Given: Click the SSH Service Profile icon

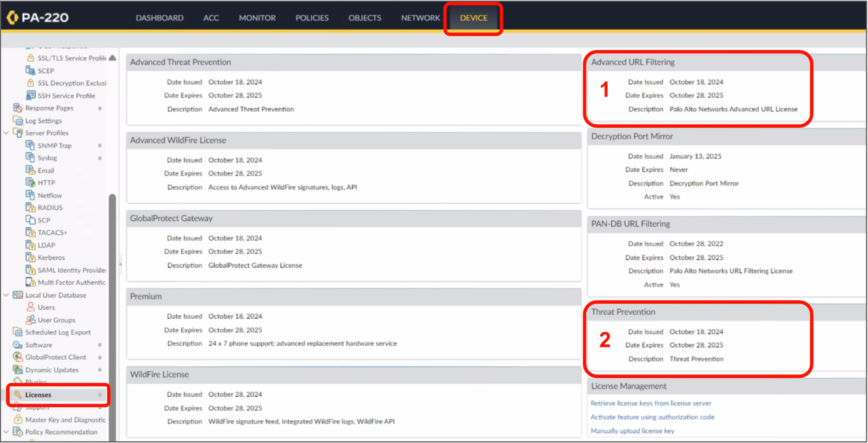Looking at the screenshot, I should pos(30,95).
